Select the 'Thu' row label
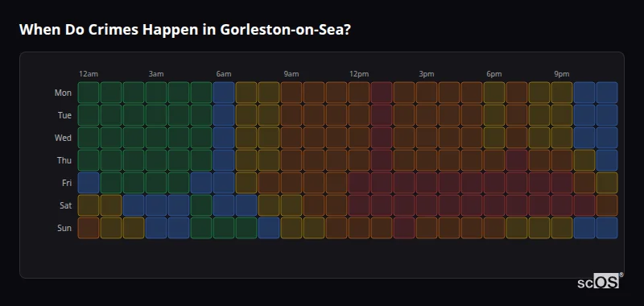 (x=64, y=160)
